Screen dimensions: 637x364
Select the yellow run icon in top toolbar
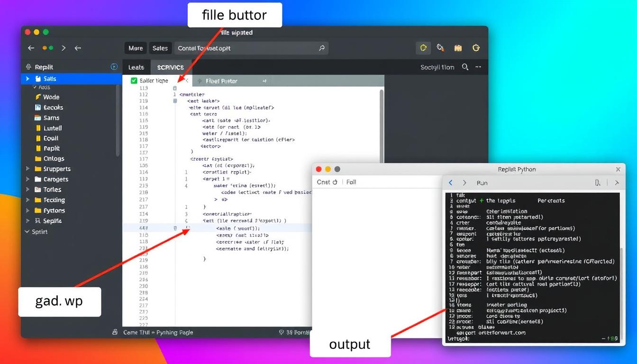tap(423, 48)
